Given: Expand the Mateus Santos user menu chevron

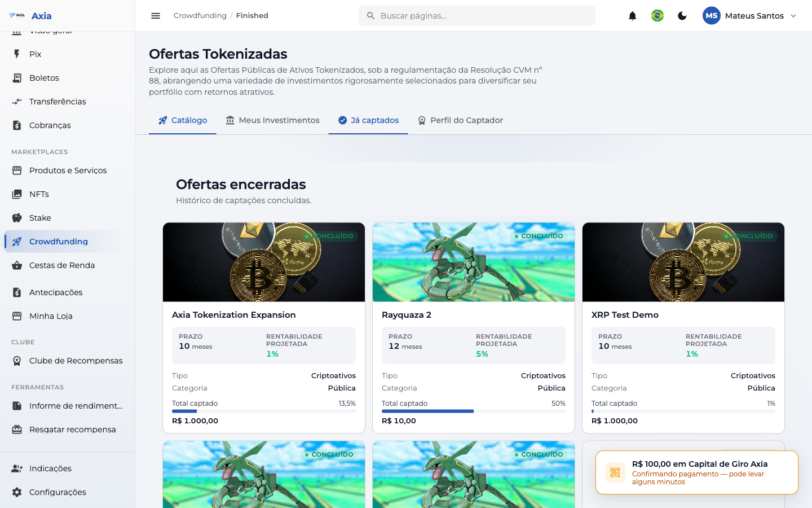Looking at the screenshot, I should click(793, 16).
